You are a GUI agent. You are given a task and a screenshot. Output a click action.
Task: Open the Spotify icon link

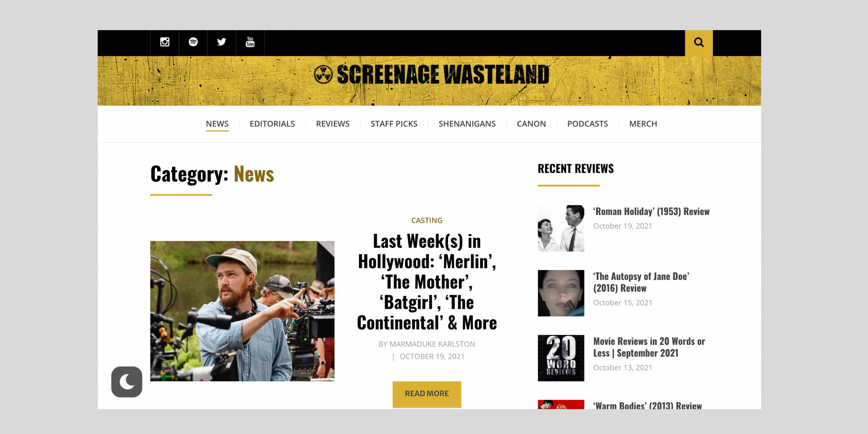click(x=193, y=42)
